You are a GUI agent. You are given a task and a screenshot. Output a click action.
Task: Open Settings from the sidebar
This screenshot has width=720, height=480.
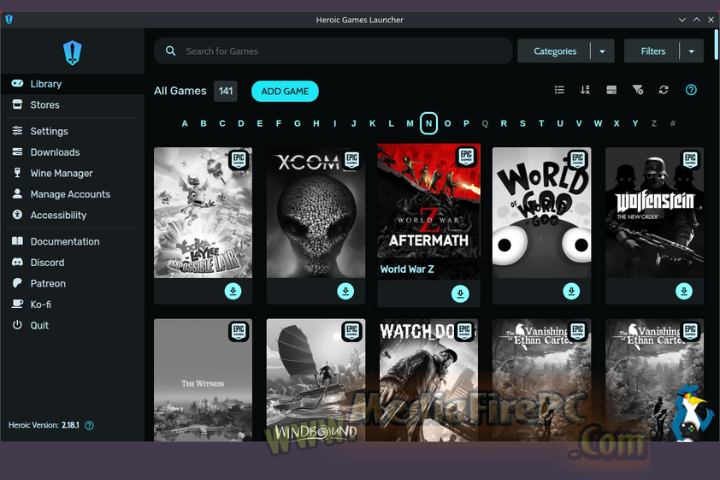point(73,131)
